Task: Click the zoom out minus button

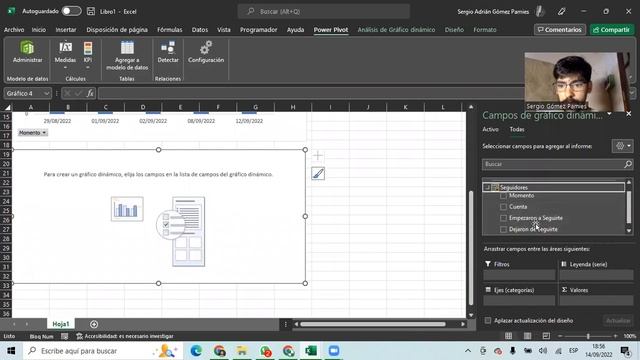Action: [560, 336]
